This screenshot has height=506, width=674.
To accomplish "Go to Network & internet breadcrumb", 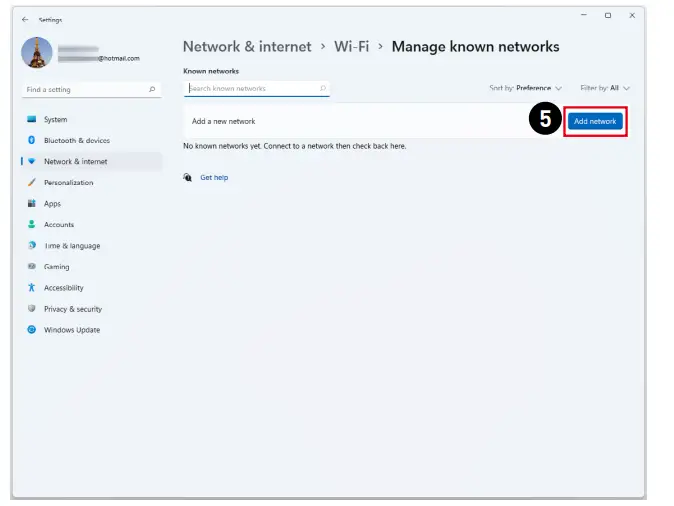I will point(247,47).
